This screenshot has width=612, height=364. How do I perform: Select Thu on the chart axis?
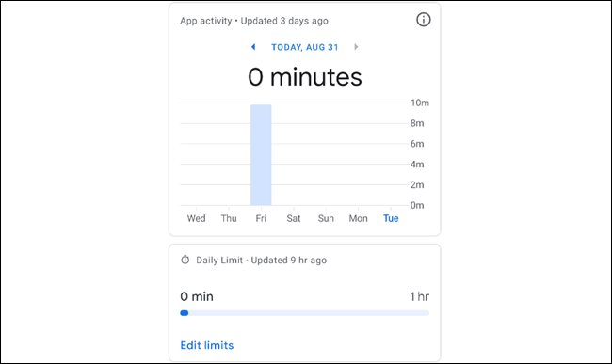click(229, 218)
